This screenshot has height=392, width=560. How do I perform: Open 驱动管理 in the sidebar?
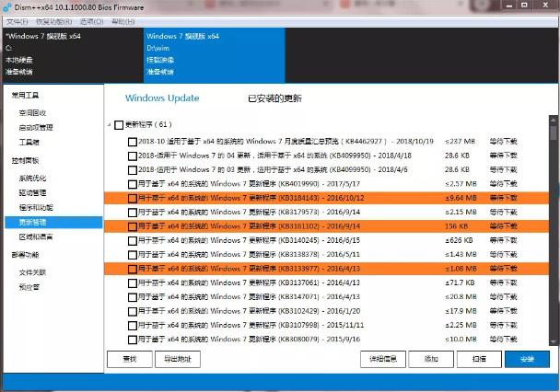tap(32, 193)
